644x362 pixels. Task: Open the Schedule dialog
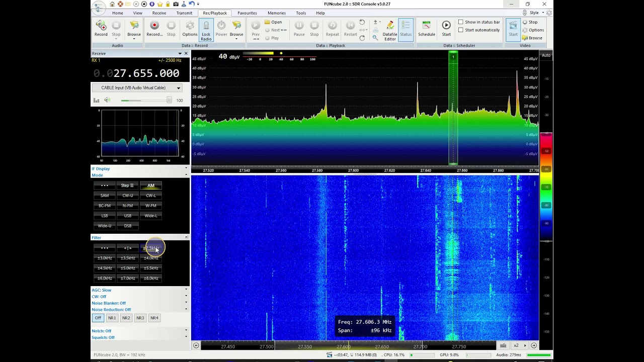427,29
